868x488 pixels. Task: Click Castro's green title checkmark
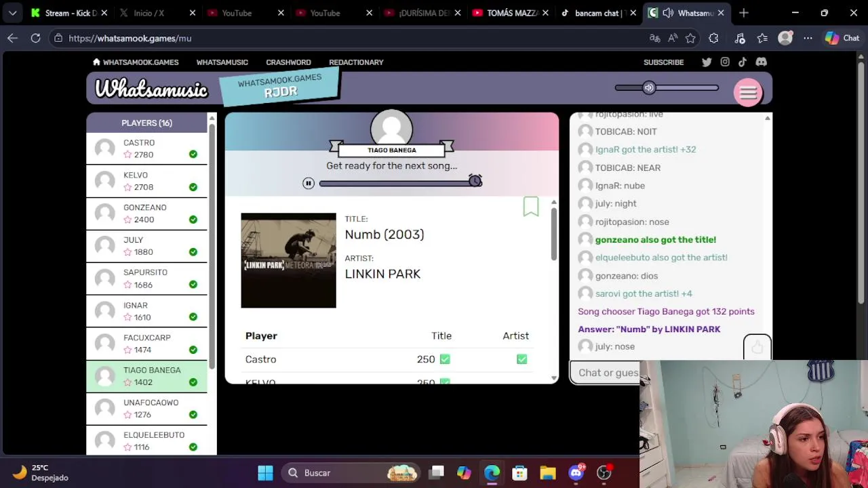click(445, 359)
